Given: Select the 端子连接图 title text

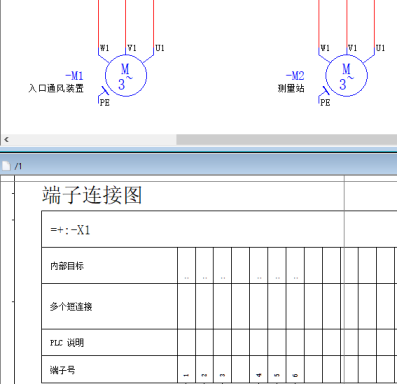Looking at the screenshot, I should (92, 195).
